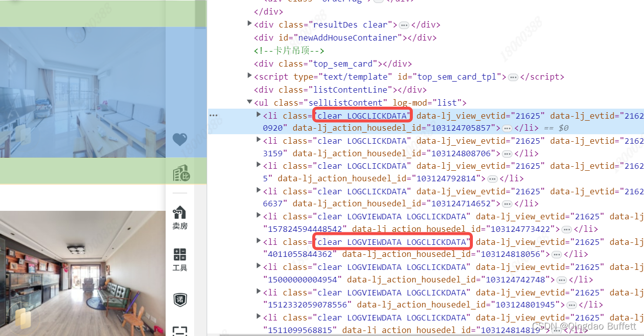Click ellipsis in li with housedel_id 103124773422
Image resolution: width=644 pixels, height=336 pixels.
click(x=566, y=229)
